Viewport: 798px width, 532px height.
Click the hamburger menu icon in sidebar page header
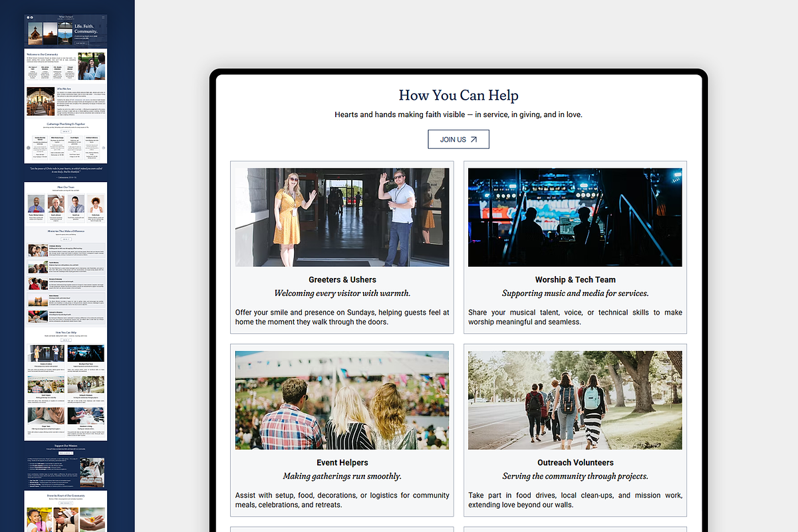[x=102, y=17]
